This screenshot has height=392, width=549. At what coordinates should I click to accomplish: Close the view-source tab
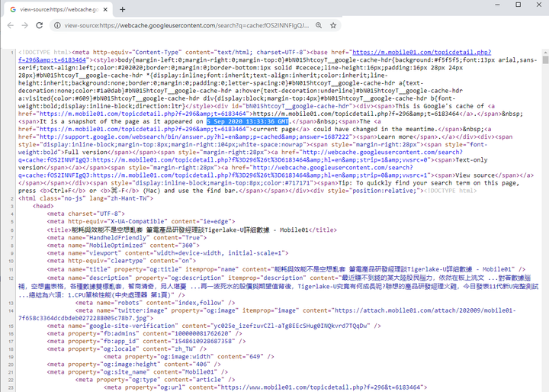(x=105, y=10)
